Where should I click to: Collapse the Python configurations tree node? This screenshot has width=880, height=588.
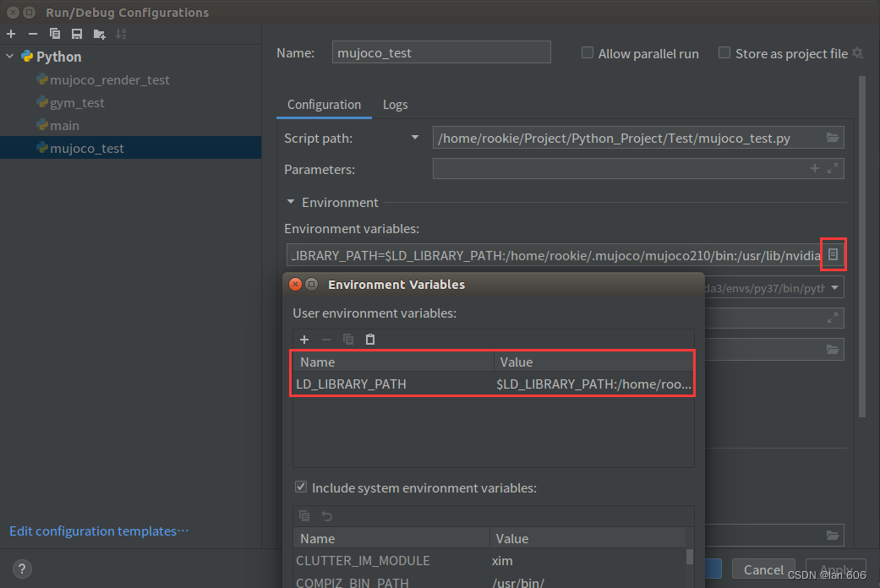[x=10, y=57]
